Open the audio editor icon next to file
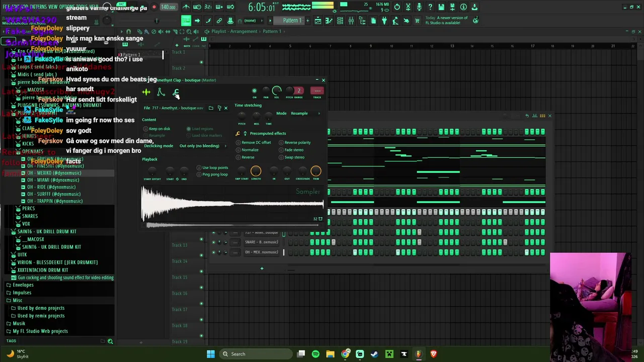The image size is (644, 362). point(219,108)
